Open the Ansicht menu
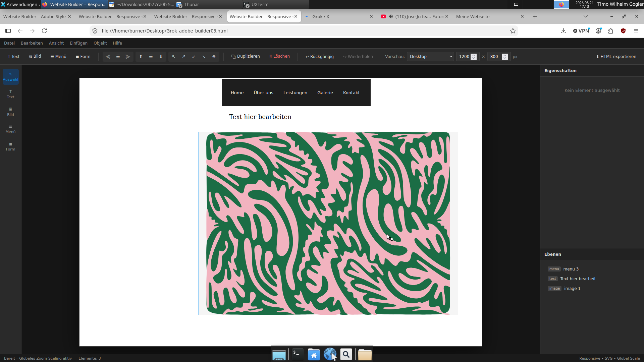This screenshot has width=644, height=362. point(56,43)
